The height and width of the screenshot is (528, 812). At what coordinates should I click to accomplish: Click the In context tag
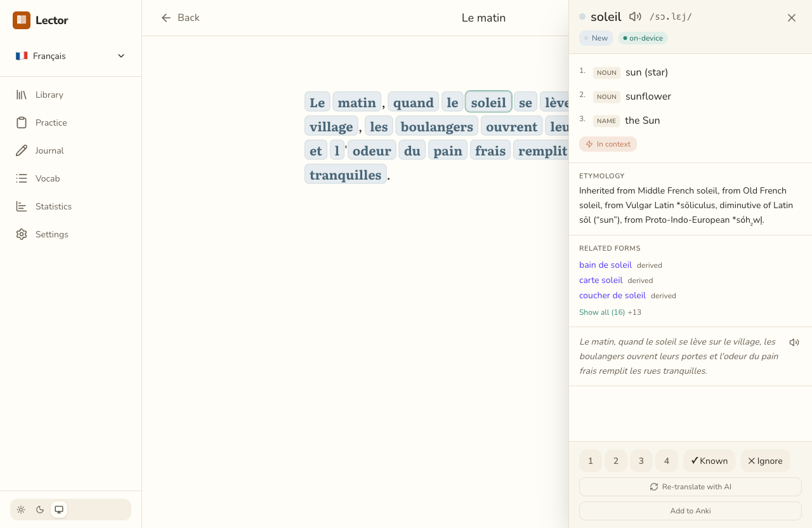(x=608, y=144)
